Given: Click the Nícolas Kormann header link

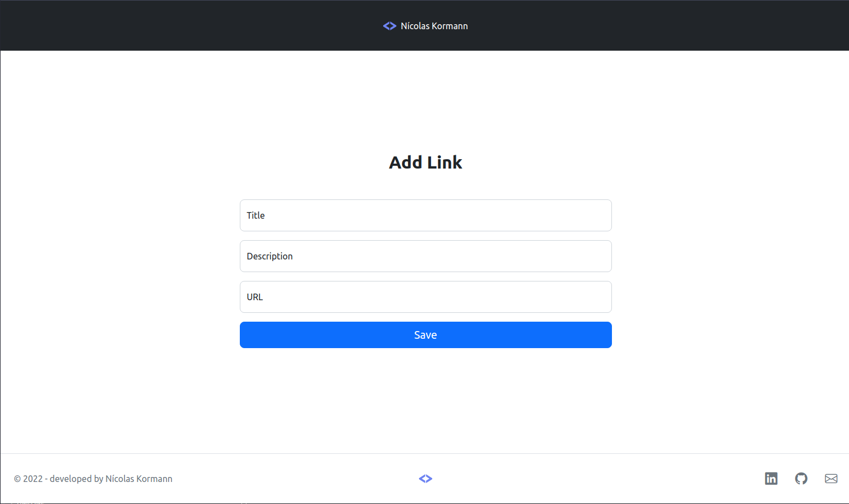Looking at the screenshot, I should pyautogui.click(x=434, y=25).
